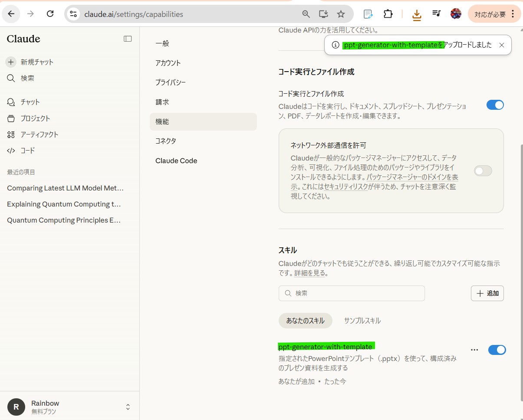This screenshot has height=420, width=523.
Task: Turn off ppt-generator-with-template skill toggle
Action: click(497, 350)
